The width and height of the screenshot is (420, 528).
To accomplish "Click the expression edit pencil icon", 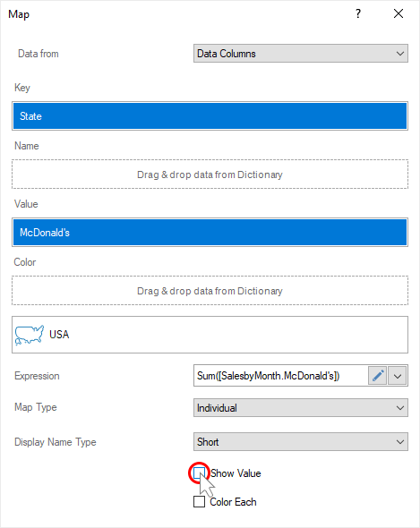I will click(377, 376).
